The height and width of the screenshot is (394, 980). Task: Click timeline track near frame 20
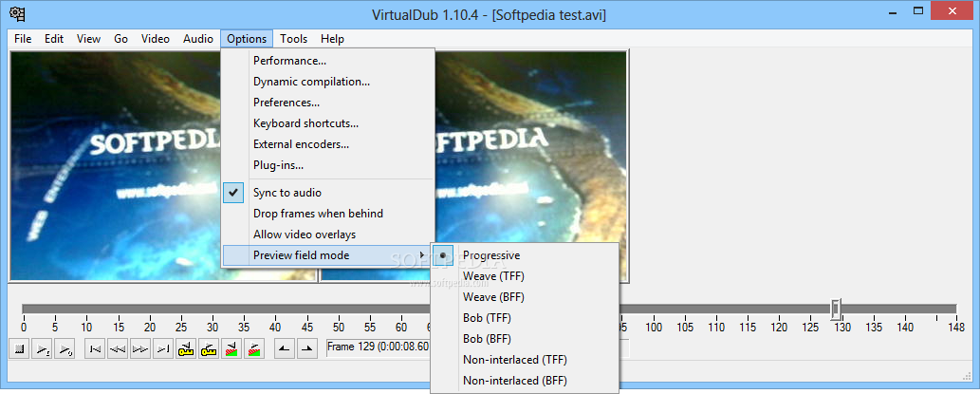coord(149,309)
